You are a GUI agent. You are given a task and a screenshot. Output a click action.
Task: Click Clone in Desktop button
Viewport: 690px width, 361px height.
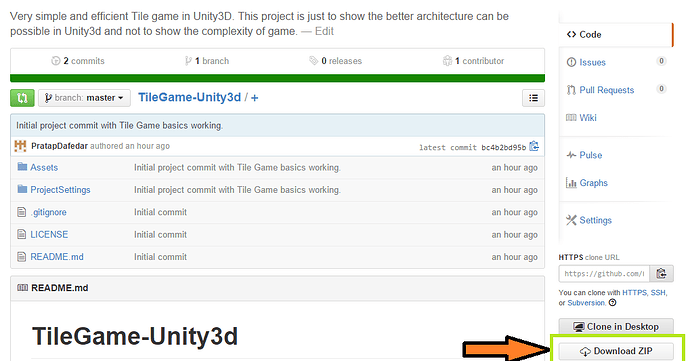[x=616, y=327]
